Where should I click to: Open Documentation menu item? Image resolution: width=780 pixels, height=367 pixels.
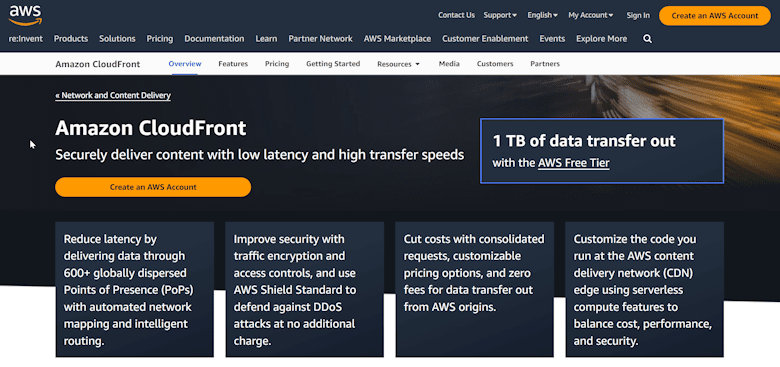214,39
